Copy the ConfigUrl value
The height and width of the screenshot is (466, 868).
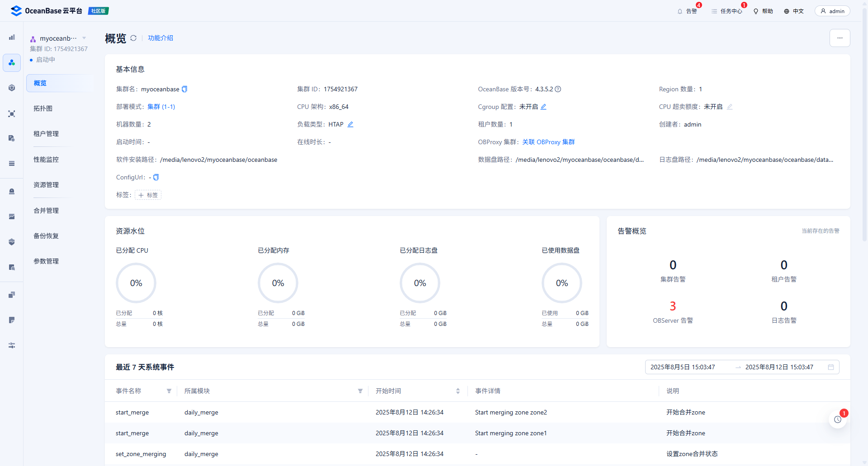tap(156, 177)
